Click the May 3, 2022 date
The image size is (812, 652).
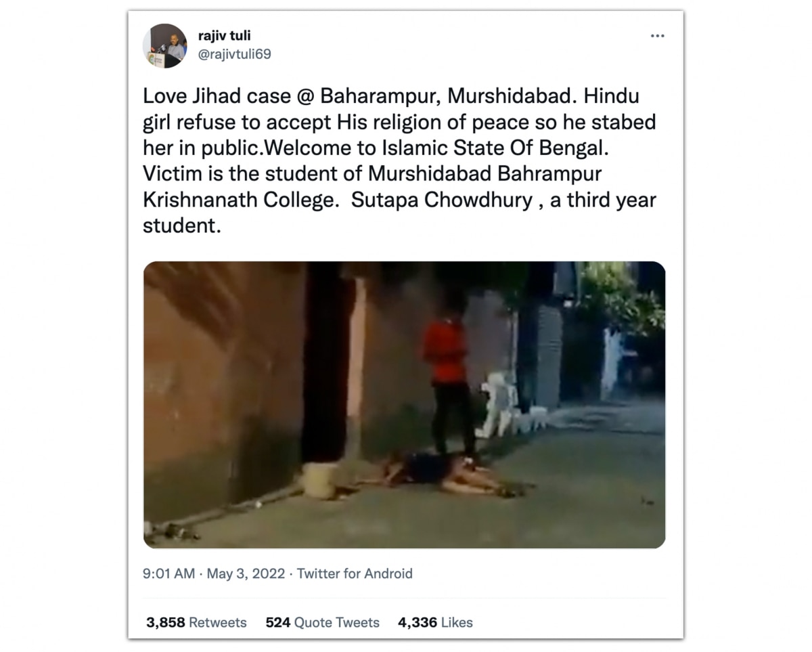point(246,573)
